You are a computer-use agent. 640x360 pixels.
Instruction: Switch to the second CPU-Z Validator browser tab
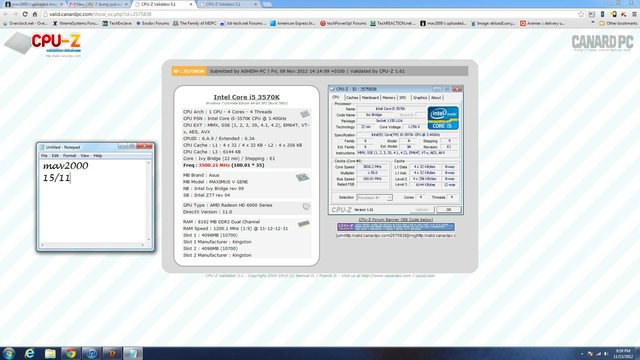(229, 4)
